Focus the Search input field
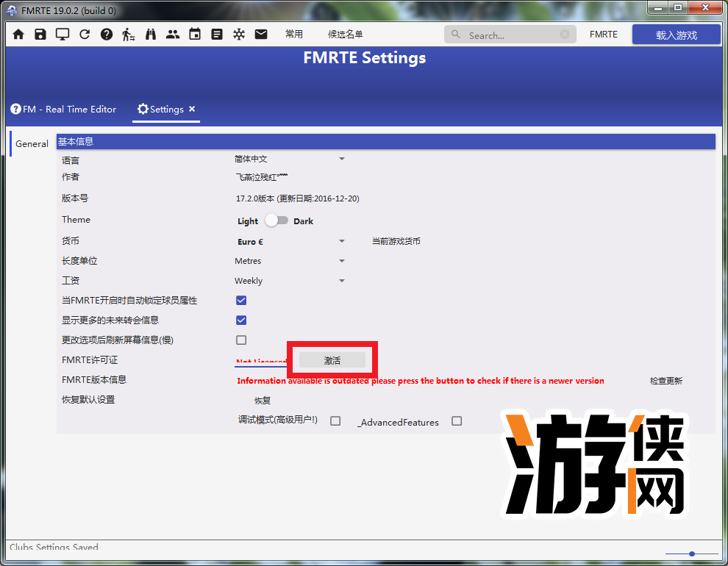Viewport: 728px width, 566px height. pos(510,35)
